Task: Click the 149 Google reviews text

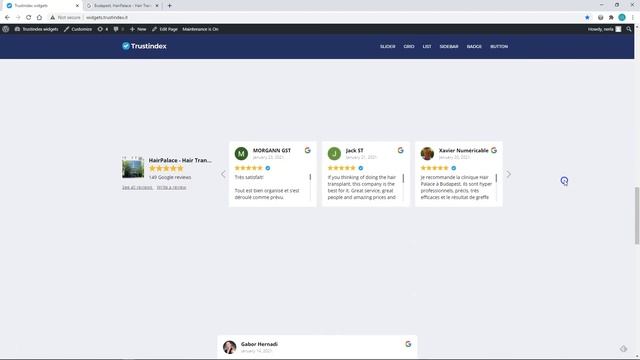Action: (170, 177)
